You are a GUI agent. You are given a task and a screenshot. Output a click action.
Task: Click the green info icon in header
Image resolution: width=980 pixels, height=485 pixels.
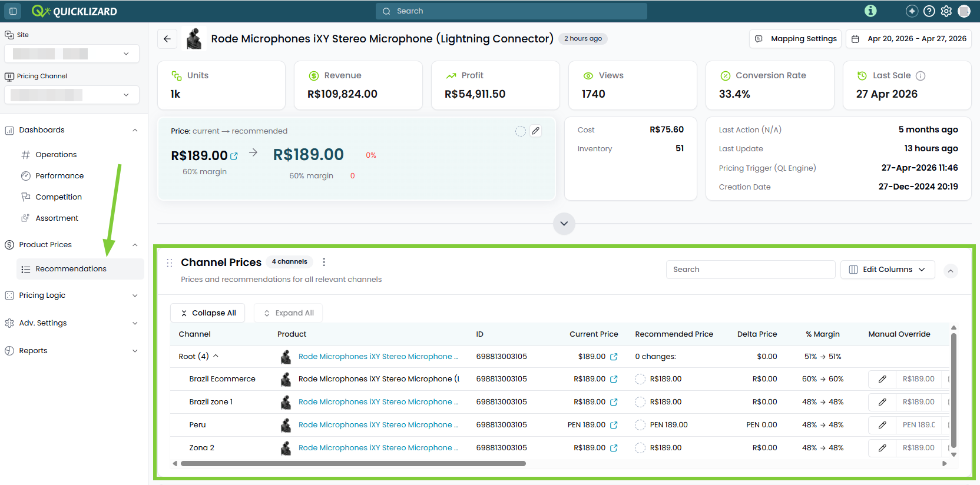870,11
